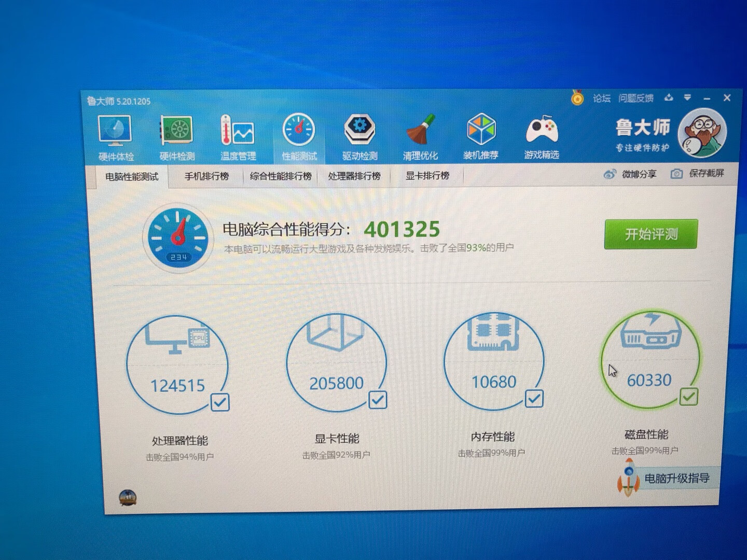The height and width of the screenshot is (560, 747).
Task: Click the 击败全国92%用户 text
Action: coord(336,455)
